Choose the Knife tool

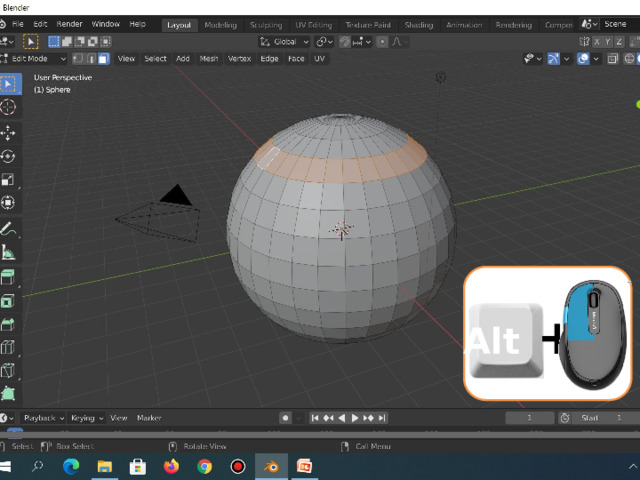[x=8, y=371]
